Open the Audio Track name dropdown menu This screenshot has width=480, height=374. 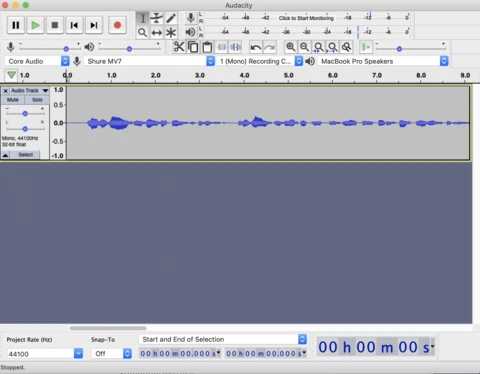pos(30,91)
